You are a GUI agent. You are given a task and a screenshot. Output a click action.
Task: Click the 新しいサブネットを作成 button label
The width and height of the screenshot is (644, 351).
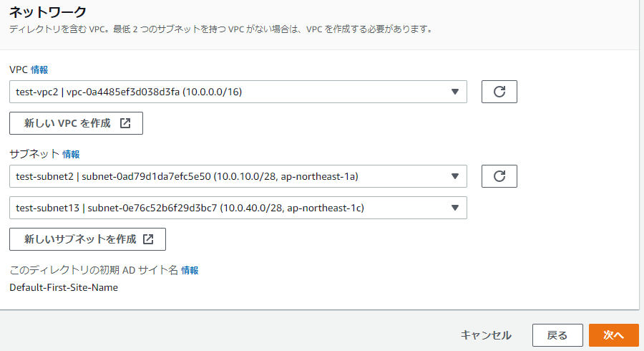pos(80,239)
